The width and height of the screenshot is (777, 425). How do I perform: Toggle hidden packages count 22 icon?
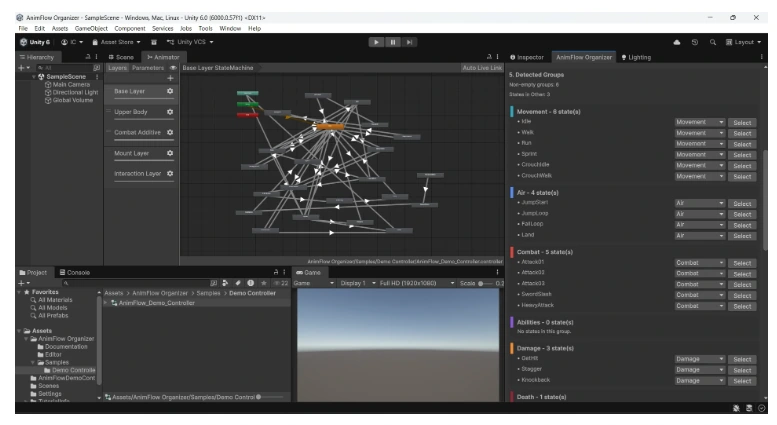(281, 283)
